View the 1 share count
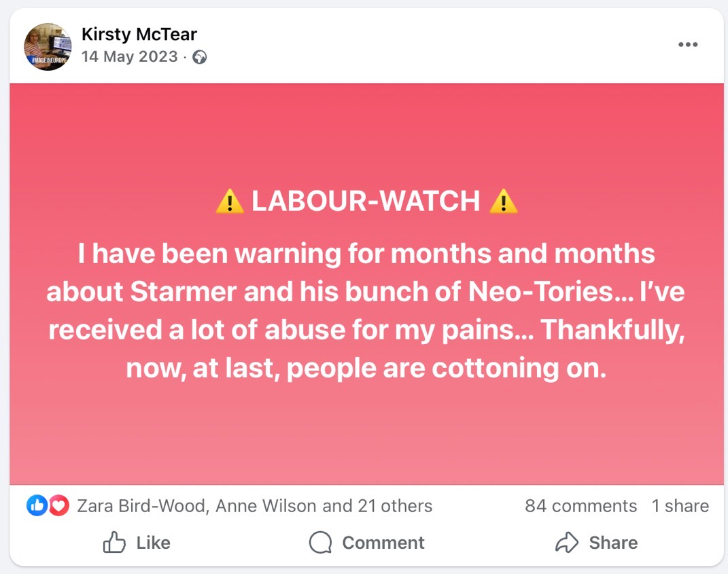This screenshot has height=574, width=728. point(680,506)
